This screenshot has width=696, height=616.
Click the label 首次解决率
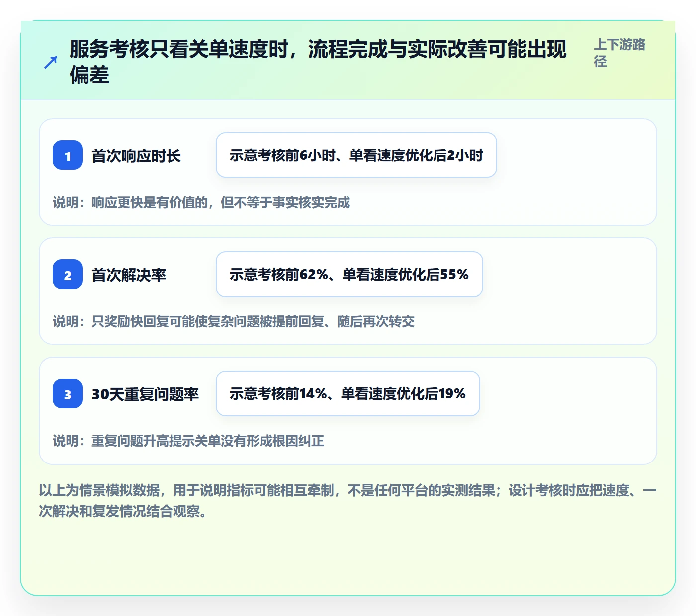click(x=129, y=275)
